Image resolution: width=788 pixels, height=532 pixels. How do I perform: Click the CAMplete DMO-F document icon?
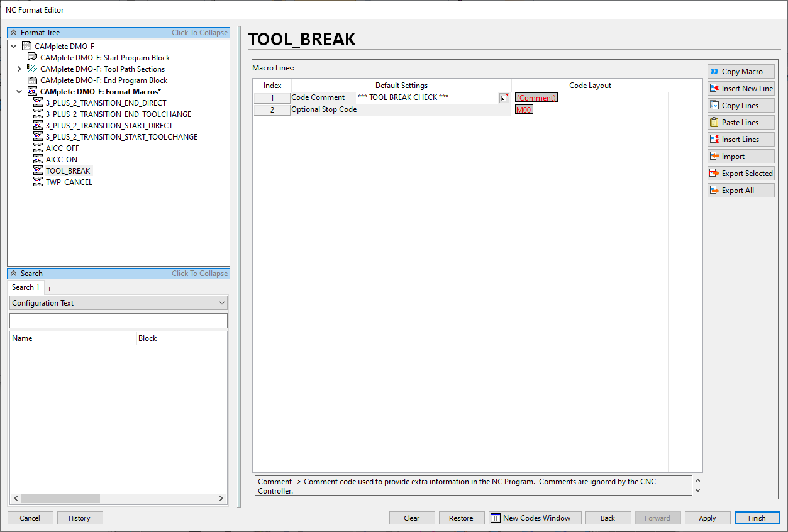26,47
